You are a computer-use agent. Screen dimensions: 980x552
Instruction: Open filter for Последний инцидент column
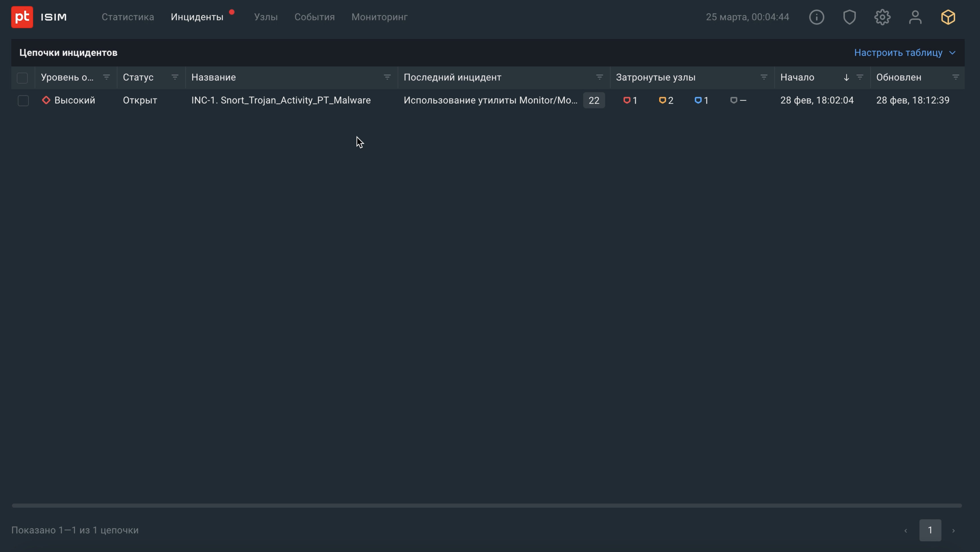click(599, 77)
